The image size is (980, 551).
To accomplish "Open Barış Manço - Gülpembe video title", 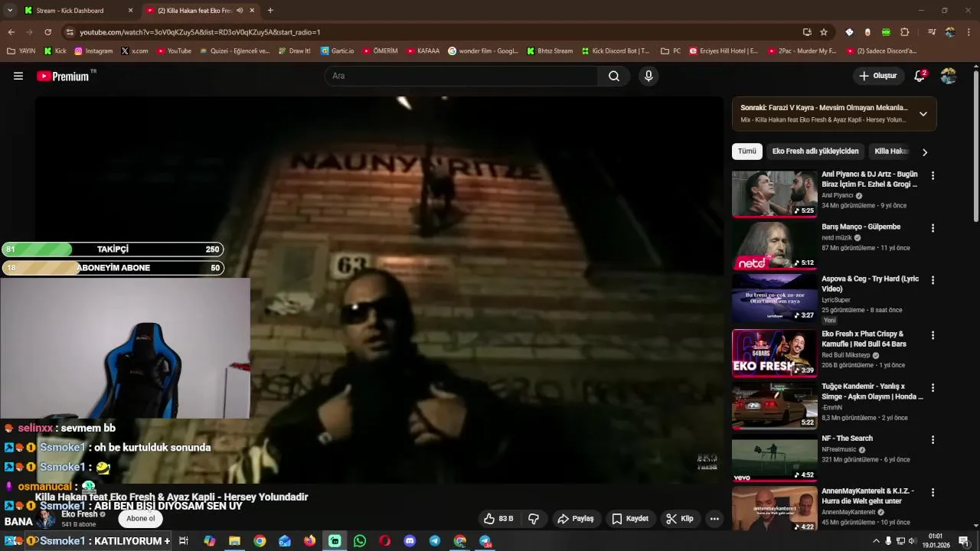I will pos(861,227).
